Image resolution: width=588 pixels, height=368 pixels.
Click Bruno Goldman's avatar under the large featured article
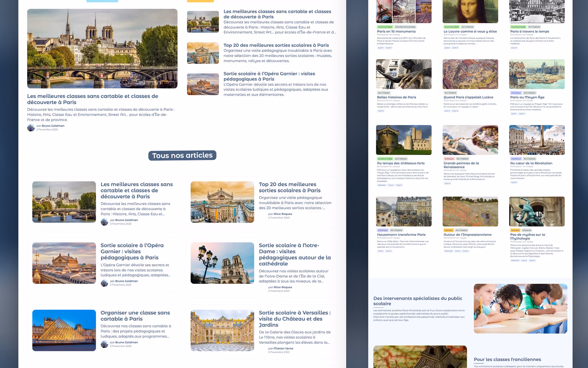click(x=31, y=128)
